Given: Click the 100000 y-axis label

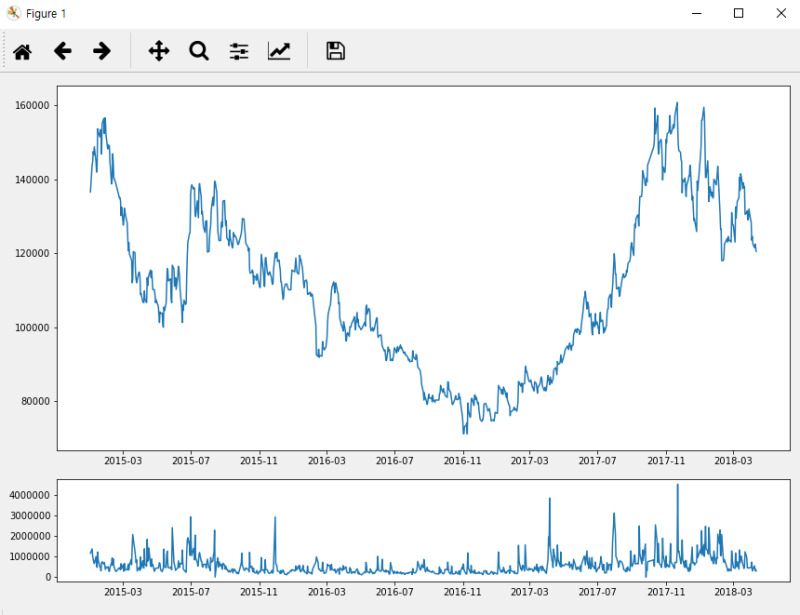Looking at the screenshot, I should pos(32,328).
